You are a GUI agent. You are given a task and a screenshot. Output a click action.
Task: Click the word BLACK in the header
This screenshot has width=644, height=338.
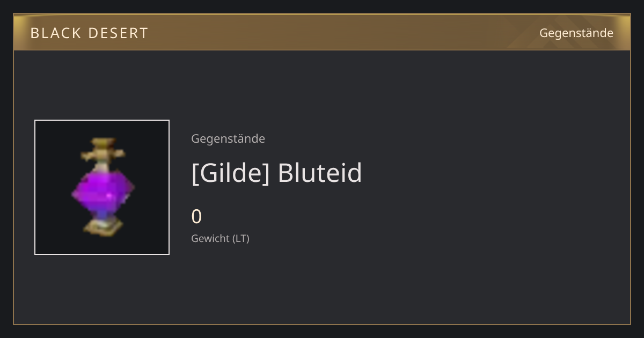tap(55, 33)
